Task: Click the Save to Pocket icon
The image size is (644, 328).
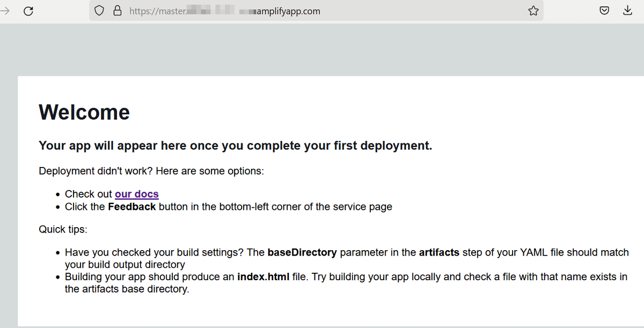Action: (x=604, y=11)
